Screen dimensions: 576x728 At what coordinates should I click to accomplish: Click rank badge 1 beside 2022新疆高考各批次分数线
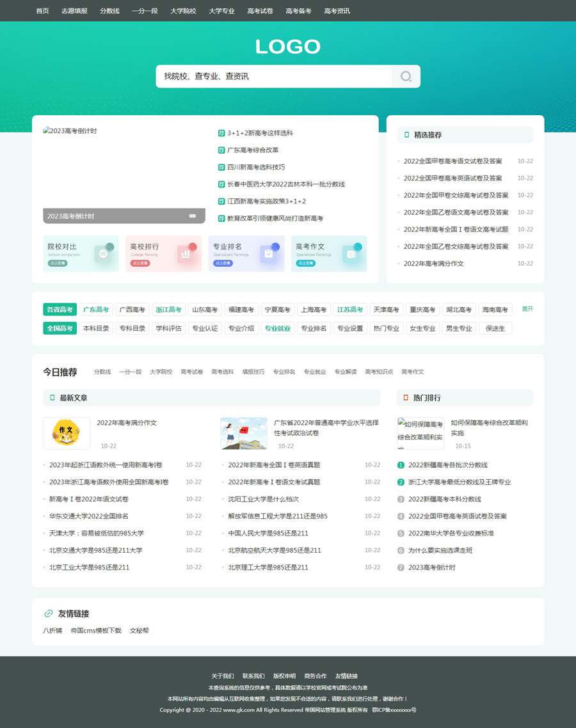tap(401, 465)
